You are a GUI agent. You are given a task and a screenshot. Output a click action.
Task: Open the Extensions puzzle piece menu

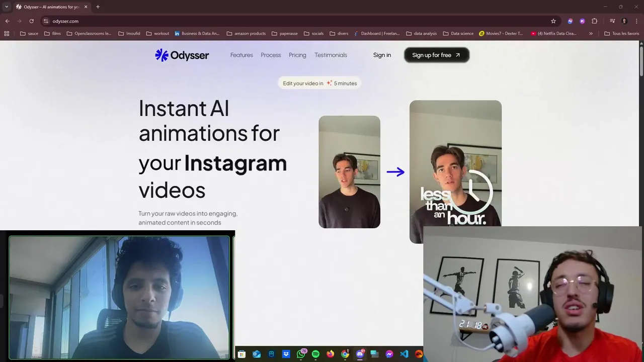[x=595, y=21]
